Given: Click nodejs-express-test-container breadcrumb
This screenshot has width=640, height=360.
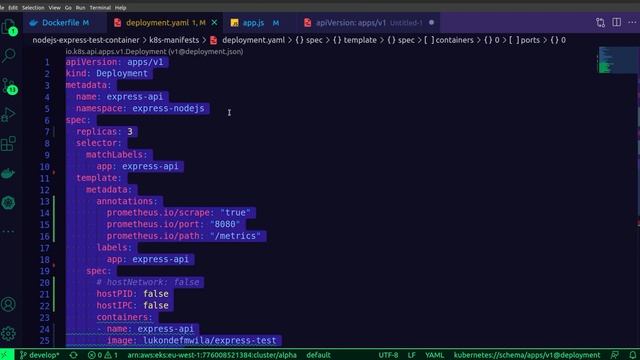Looking at the screenshot, I should click(x=86, y=40).
